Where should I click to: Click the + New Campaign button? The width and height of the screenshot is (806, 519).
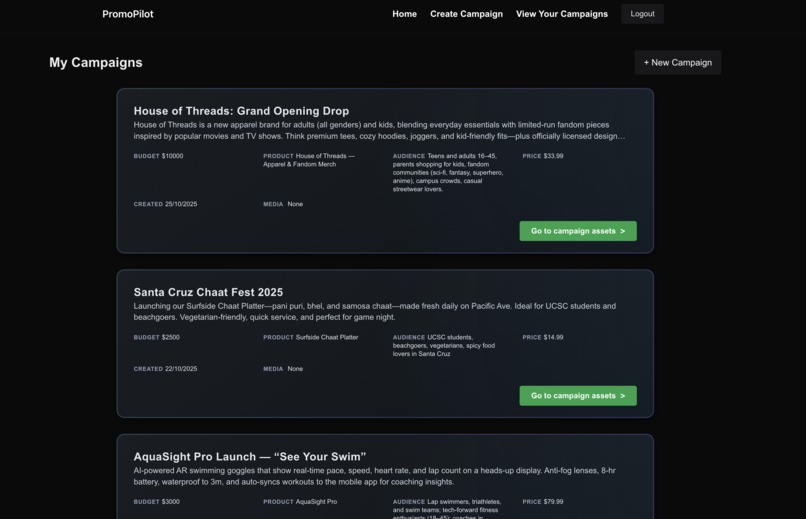click(678, 63)
